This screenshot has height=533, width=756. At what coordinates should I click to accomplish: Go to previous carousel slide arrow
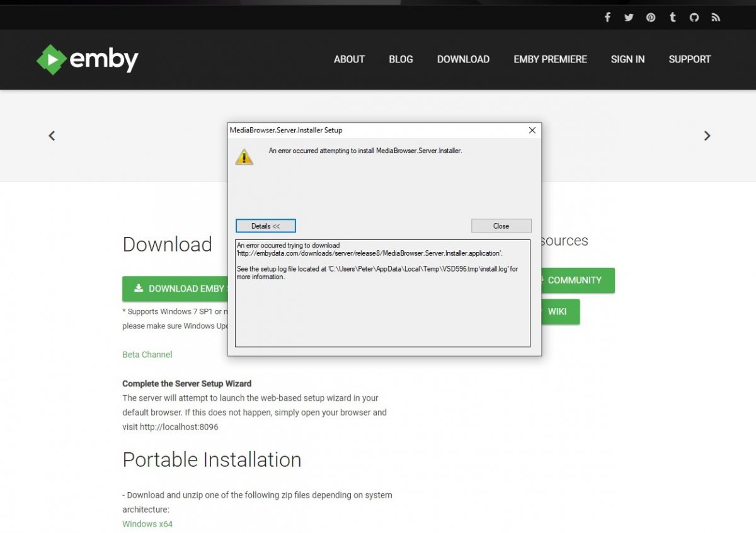pos(52,135)
